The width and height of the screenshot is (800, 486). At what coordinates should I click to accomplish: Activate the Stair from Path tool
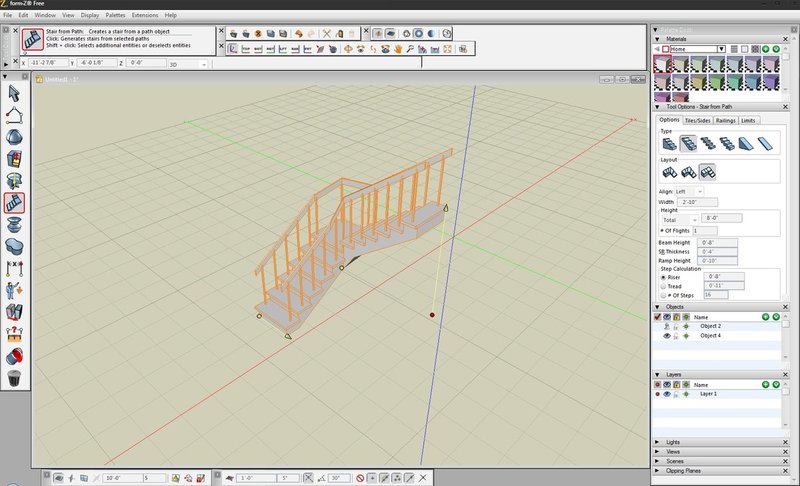point(14,203)
